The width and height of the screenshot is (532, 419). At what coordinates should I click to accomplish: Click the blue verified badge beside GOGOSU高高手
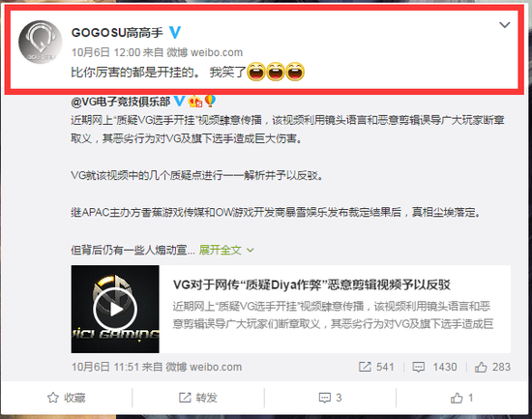pyautogui.click(x=175, y=32)
